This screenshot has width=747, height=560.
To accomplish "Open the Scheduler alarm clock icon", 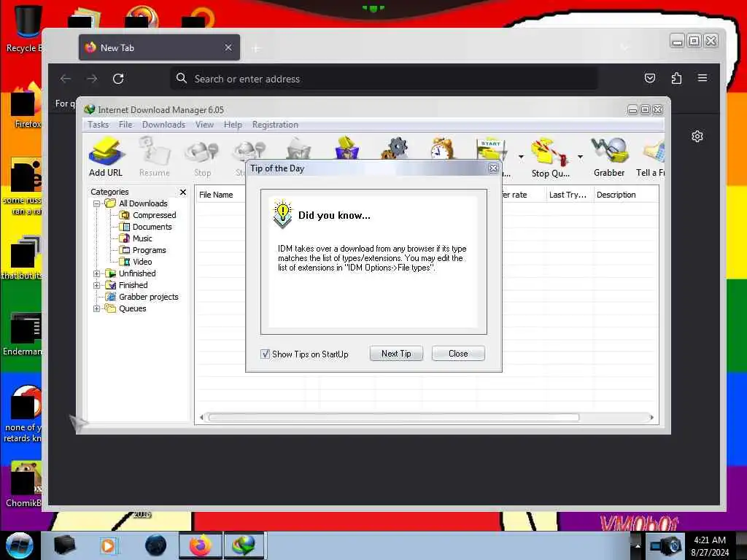I will pos(443,148).
